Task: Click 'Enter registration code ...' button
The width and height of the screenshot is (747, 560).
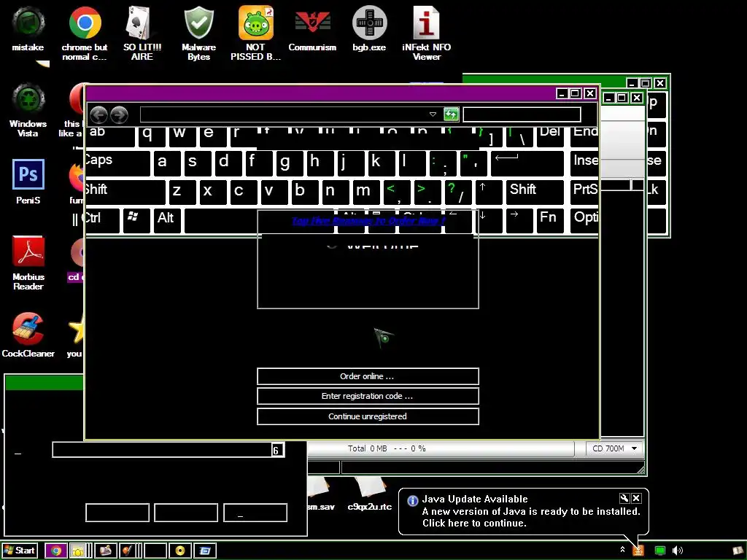Action: 368,396
